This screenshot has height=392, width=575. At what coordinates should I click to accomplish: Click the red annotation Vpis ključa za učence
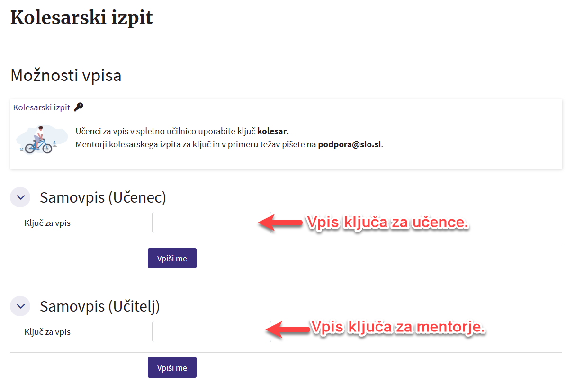pos(387,223)
